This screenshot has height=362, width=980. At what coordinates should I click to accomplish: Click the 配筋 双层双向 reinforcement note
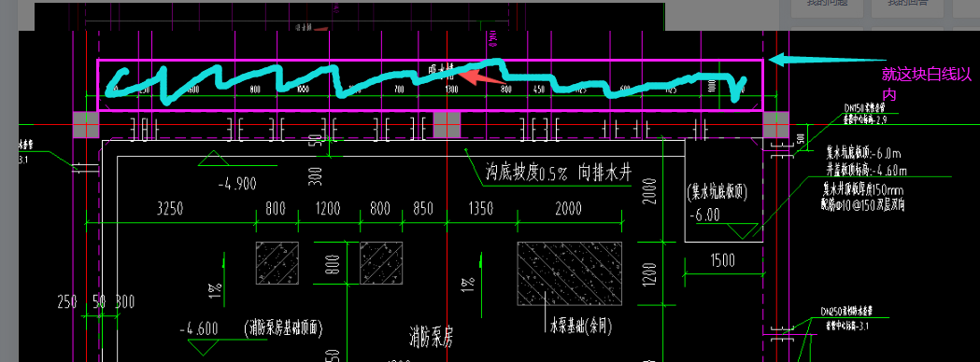pos(862,204)
